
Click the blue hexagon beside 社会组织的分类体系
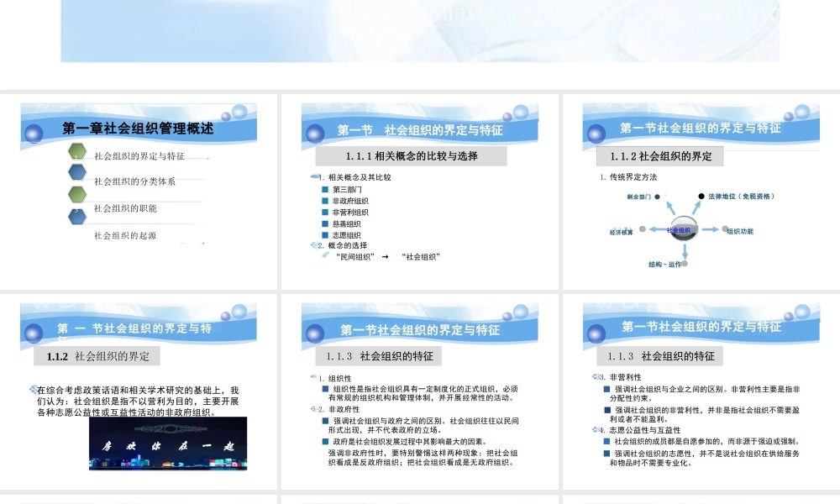point(77,172)
